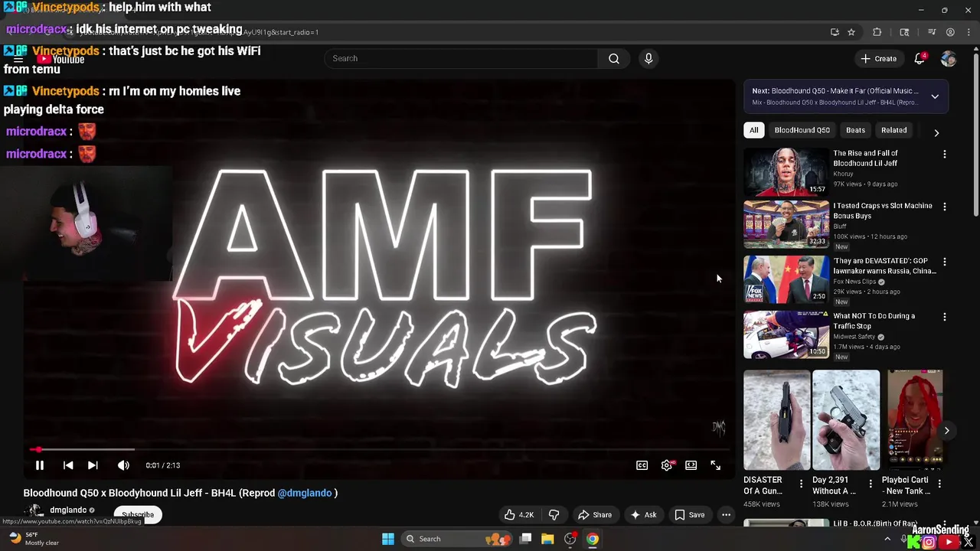980x551 pixels.
Task: Open options for DISASTER Of A Gun short
Action: tap(801, 484)
